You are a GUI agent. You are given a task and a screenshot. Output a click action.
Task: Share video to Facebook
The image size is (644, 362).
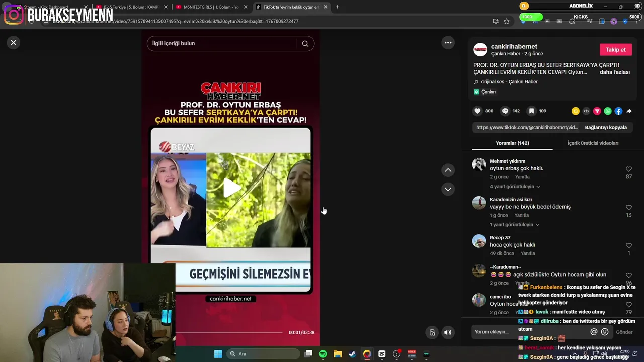tap(618, 111)
